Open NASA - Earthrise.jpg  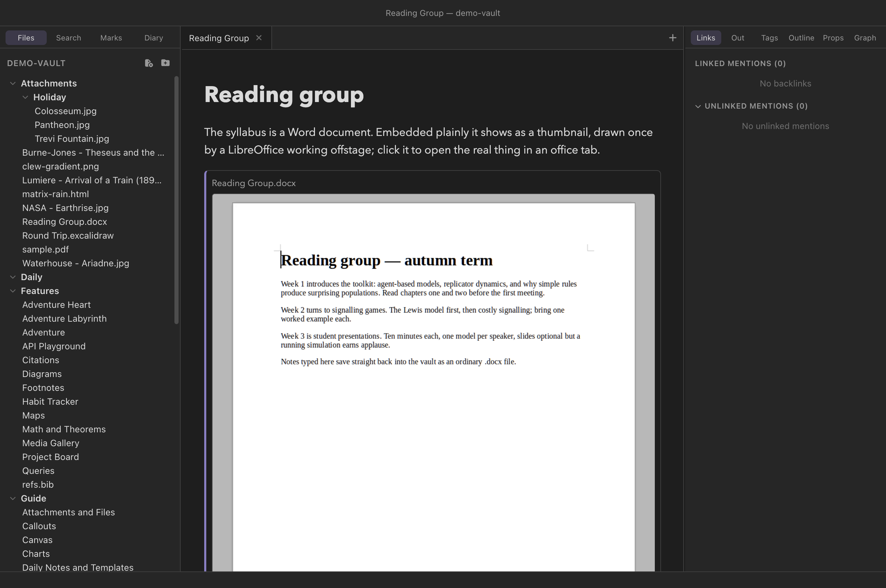tap(65, 208)
